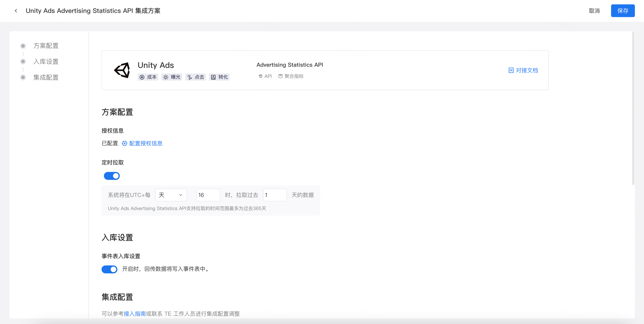Select 集成配置 in the sidebar
Image resolution: width=644 pixels, height=324 pixels.
(46, 77)
